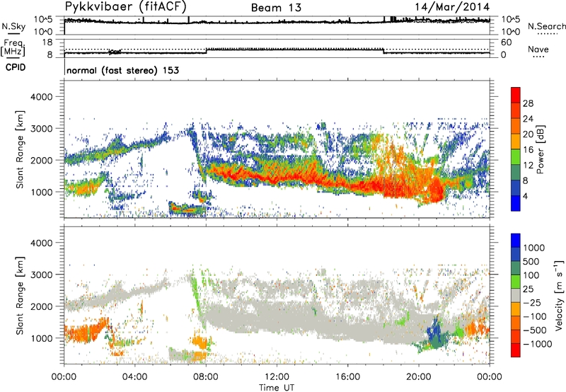This screenshot has height=392, width=566.
Task: Click the '18' frequency axis value
Action: pos(47,42)
